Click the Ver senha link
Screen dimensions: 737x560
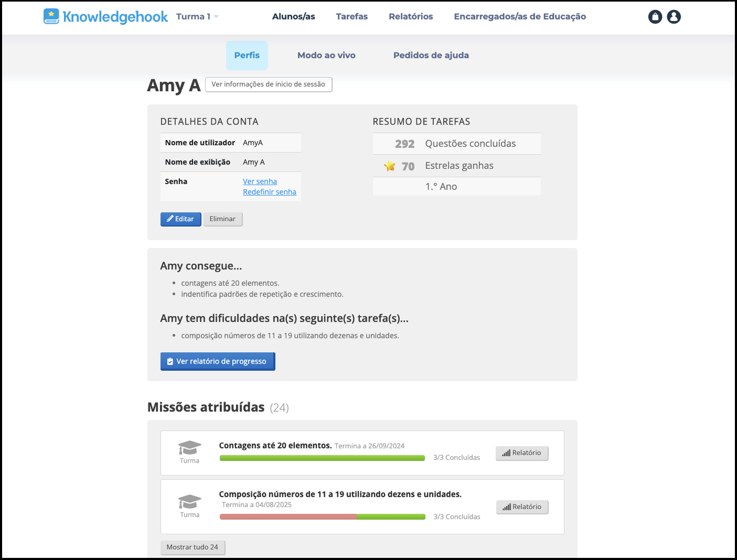[260, 181]
